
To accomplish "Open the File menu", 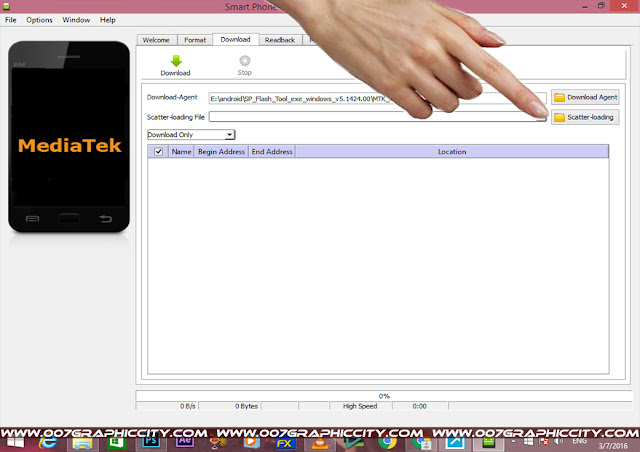I will pyautogui.click(x=11, y=20).
